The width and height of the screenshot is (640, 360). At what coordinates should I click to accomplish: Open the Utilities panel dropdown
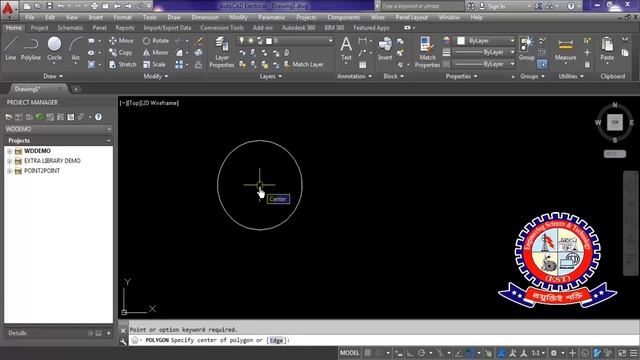571,76
